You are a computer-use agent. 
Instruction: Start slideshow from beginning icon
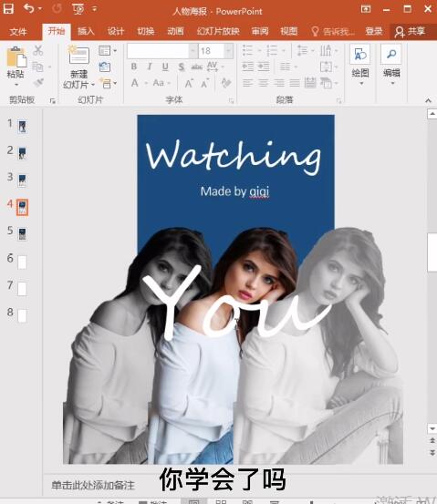pyautogui.click(x=78, y=9)
